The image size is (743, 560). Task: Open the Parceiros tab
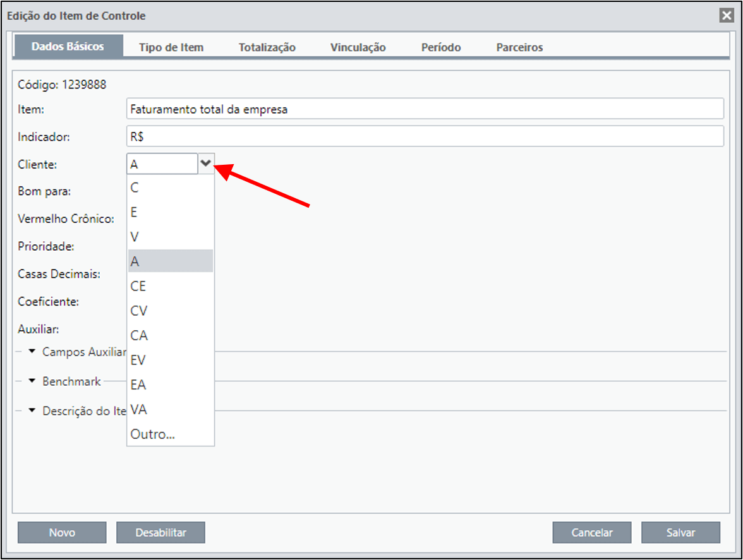click(519, 47)
